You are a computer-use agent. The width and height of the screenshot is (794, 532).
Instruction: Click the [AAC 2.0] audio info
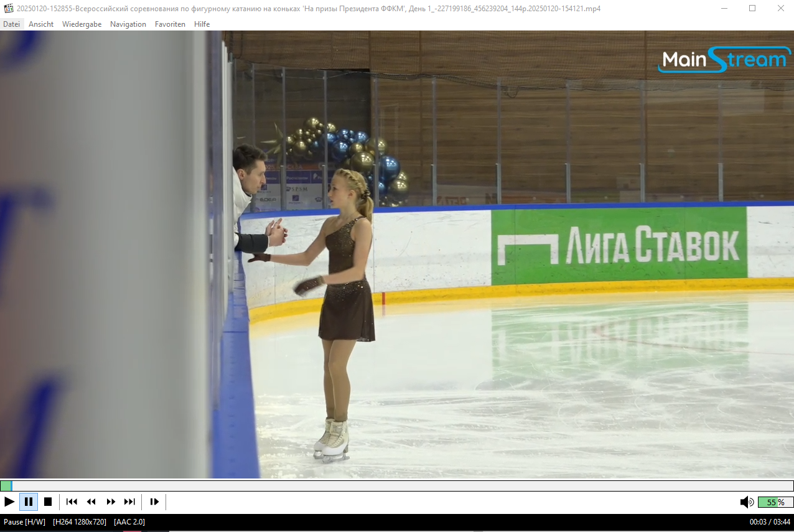pyautogui.click(x=129, y=521)
